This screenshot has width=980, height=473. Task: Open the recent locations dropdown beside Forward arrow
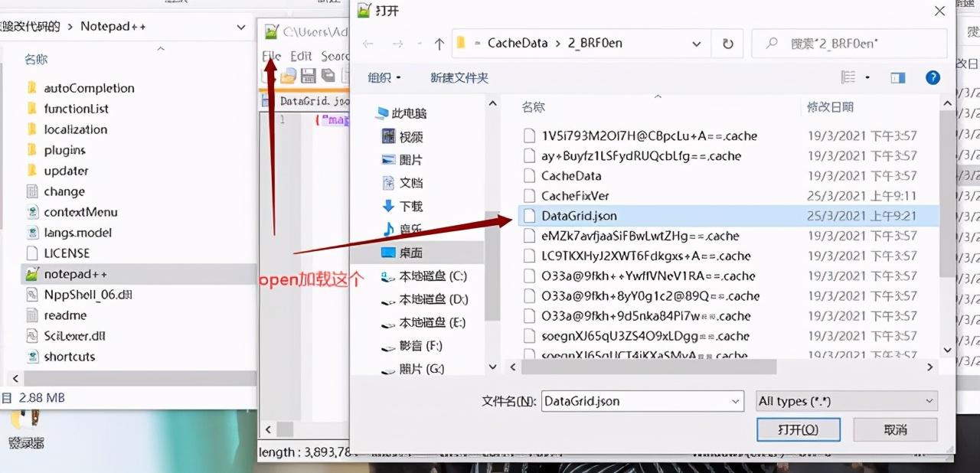click(418, 44)
